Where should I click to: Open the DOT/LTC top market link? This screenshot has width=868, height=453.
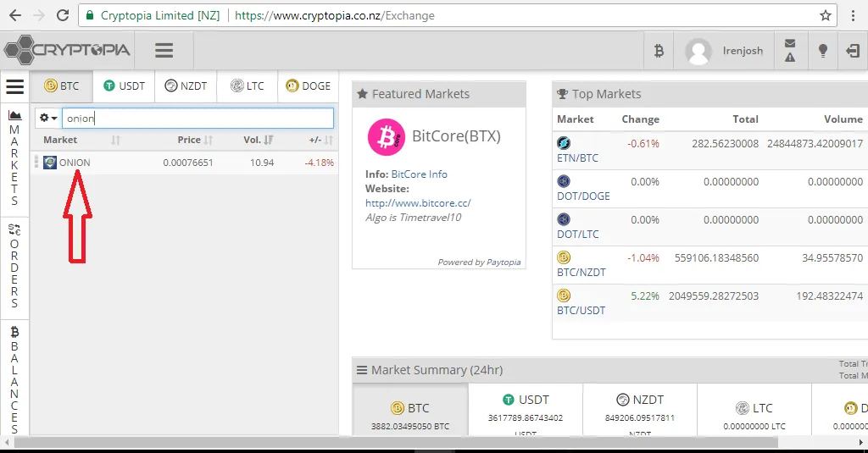pyautogui.click(x=578, y=235)
